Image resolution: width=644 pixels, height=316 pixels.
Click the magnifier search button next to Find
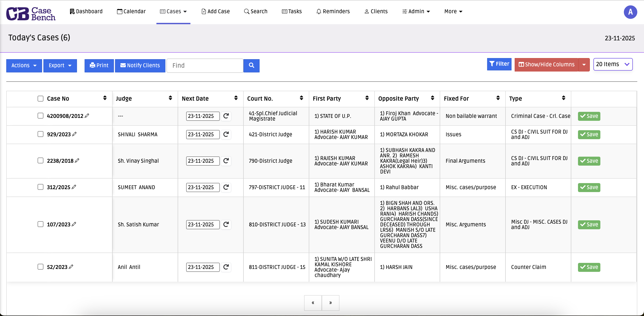coord(251,65)
